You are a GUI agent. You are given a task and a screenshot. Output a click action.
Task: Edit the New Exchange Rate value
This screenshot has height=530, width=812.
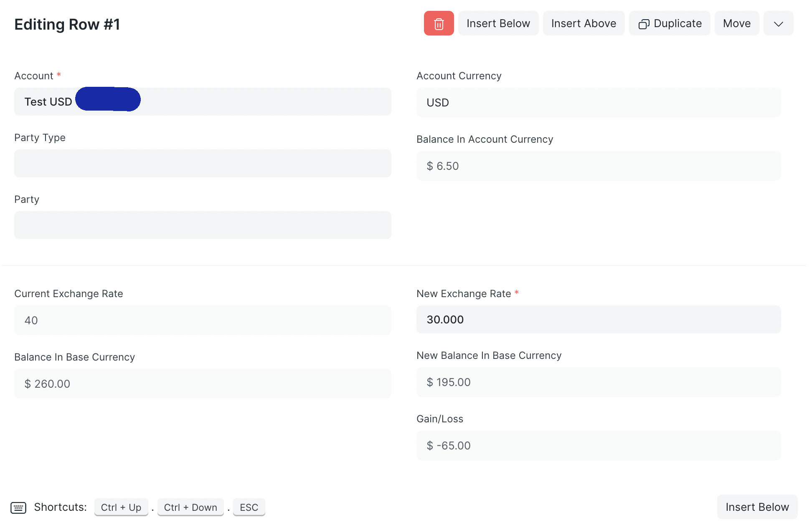598,320
